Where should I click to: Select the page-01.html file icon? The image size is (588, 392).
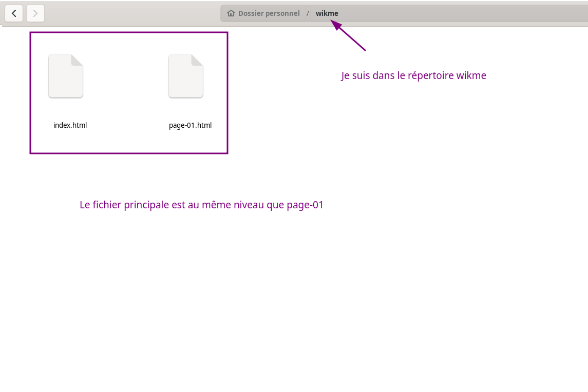coord(186,76)
